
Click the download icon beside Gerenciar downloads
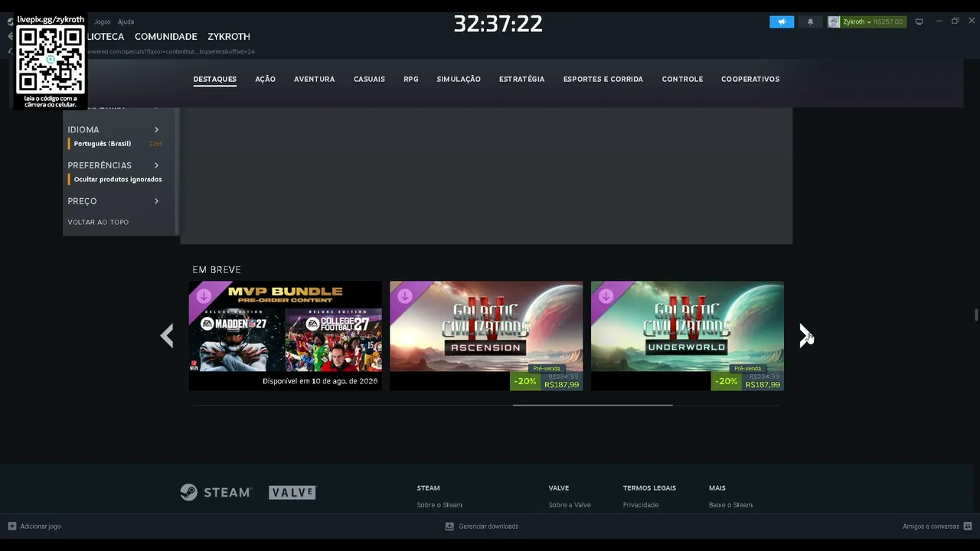coord(449,527)
